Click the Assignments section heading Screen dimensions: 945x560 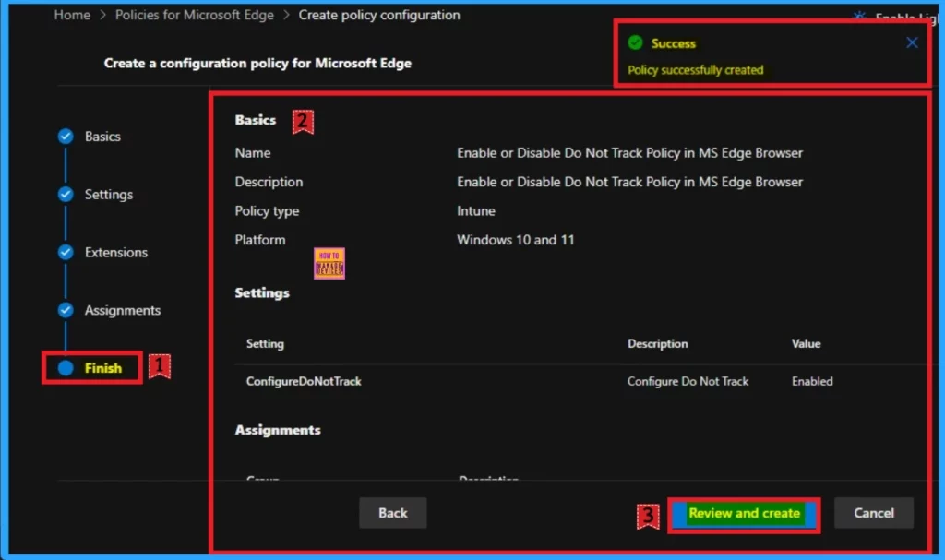[278, 430]
